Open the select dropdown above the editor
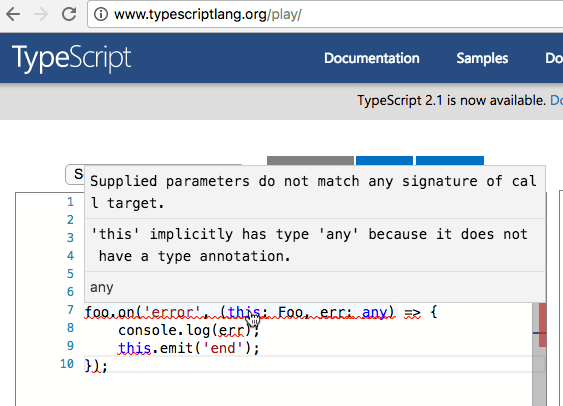The width and height of the screenshot is (563, 406). coord(75,174)
